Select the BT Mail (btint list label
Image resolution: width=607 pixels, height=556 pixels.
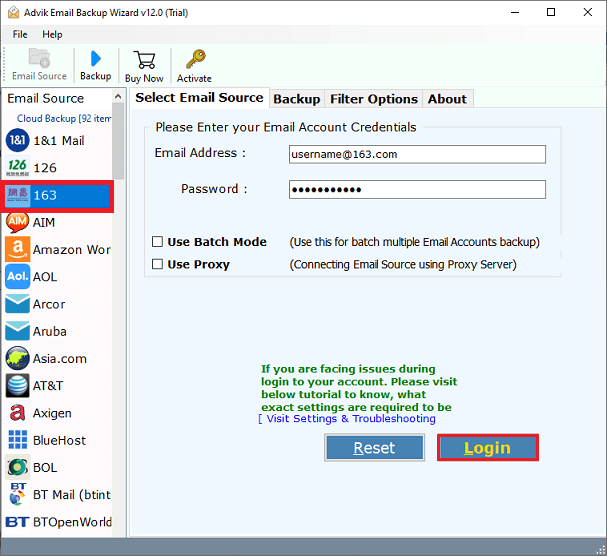pyautogui.click(x=72, y=495)
